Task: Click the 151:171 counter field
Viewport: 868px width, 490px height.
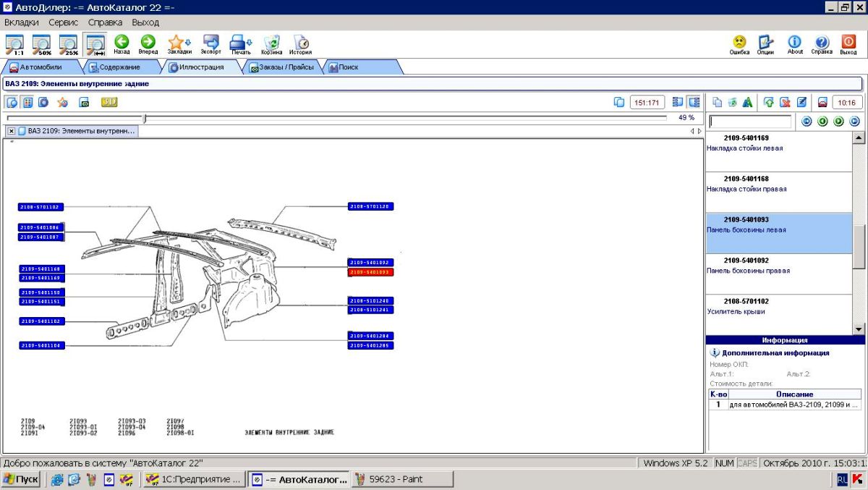Action: point(646,102)
